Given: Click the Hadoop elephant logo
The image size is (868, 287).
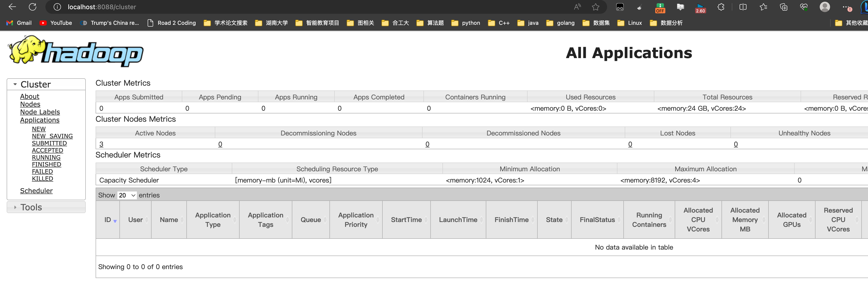Looking at the screenshot, I should pos(75,51).
